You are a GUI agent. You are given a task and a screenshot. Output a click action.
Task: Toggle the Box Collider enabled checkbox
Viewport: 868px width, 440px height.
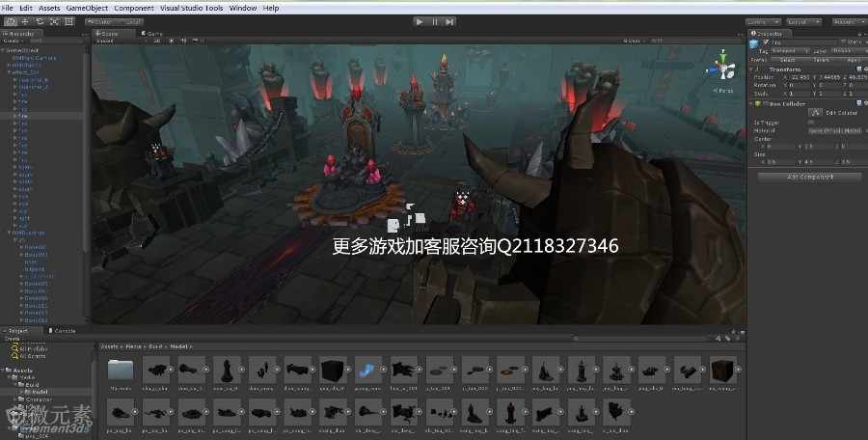click(x=766, y=103)
